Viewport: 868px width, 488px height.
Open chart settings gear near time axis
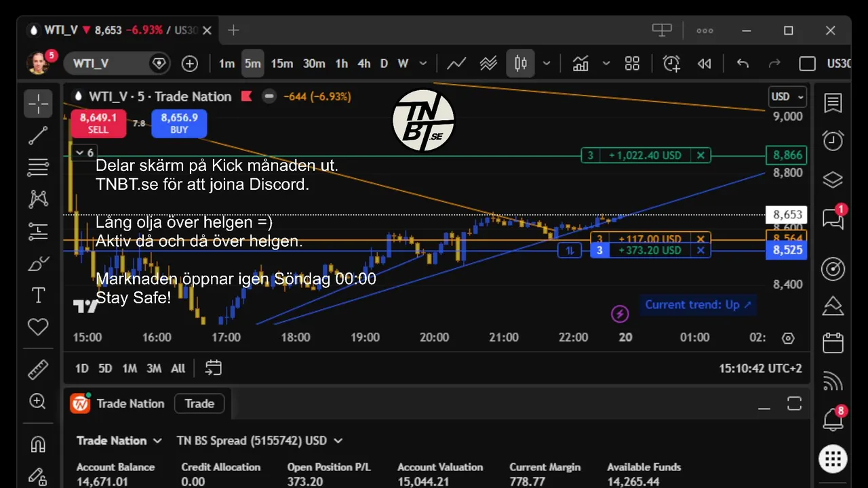(x=787, y=338)
